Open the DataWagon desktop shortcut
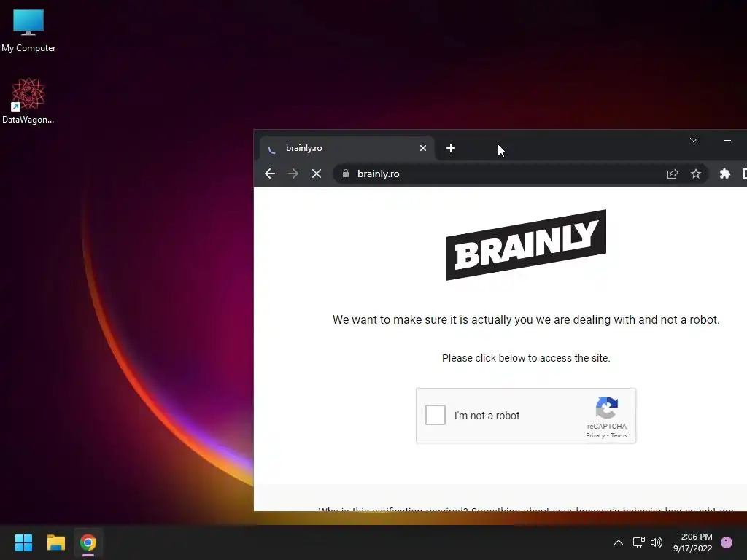 coord(28,101)
